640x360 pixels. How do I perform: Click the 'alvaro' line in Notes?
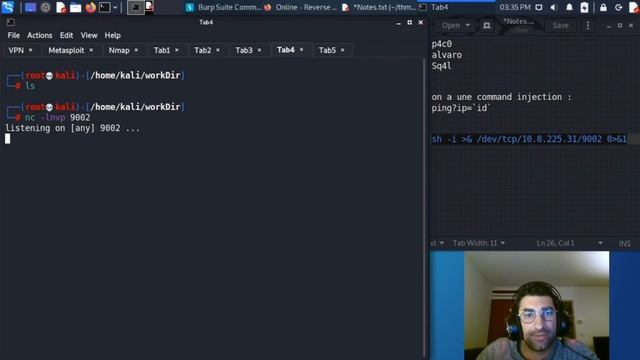tap(447, 55)
